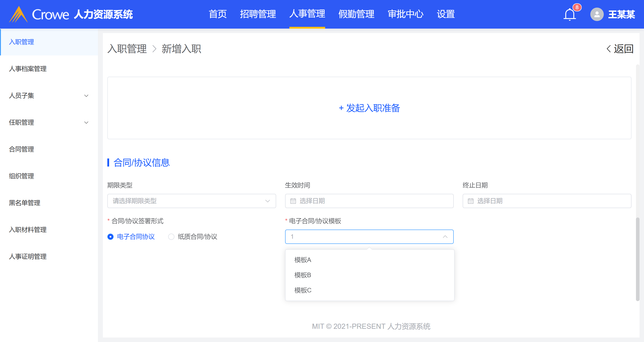Click the user avatar icon

[597, 15]
